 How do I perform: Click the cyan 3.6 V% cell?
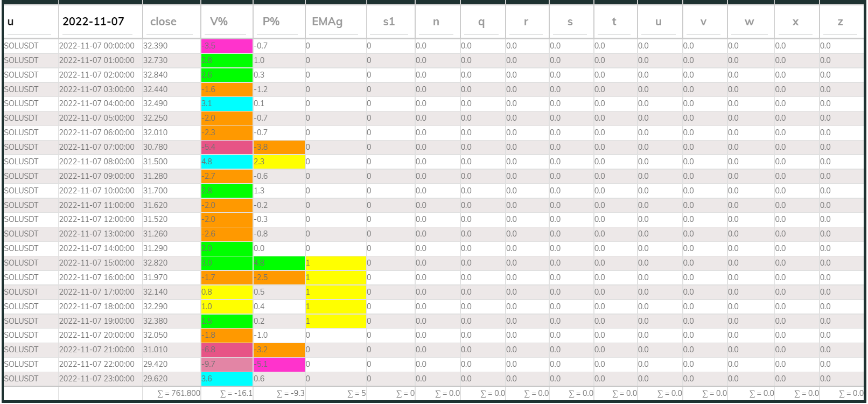[x=226, y=379]
